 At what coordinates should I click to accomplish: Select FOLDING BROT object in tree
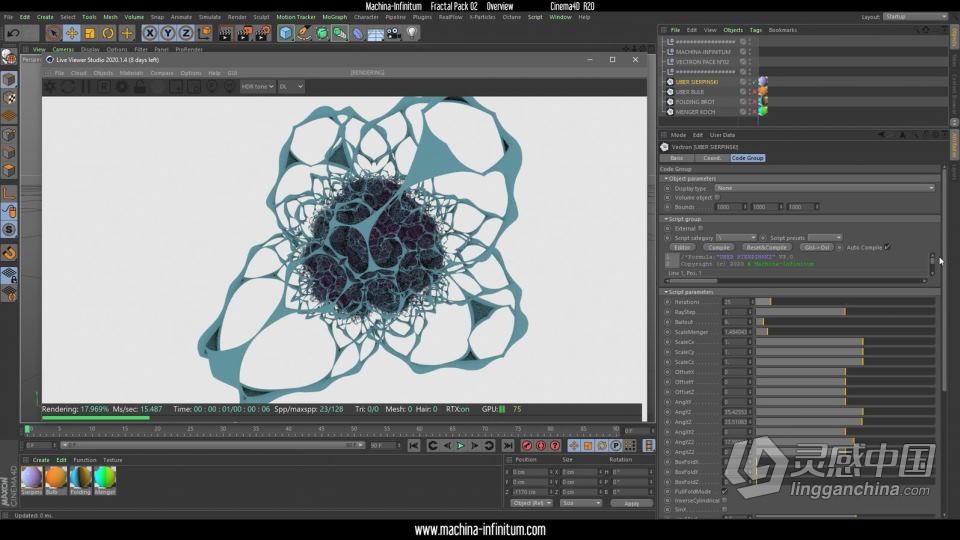(x=695, y=102)
